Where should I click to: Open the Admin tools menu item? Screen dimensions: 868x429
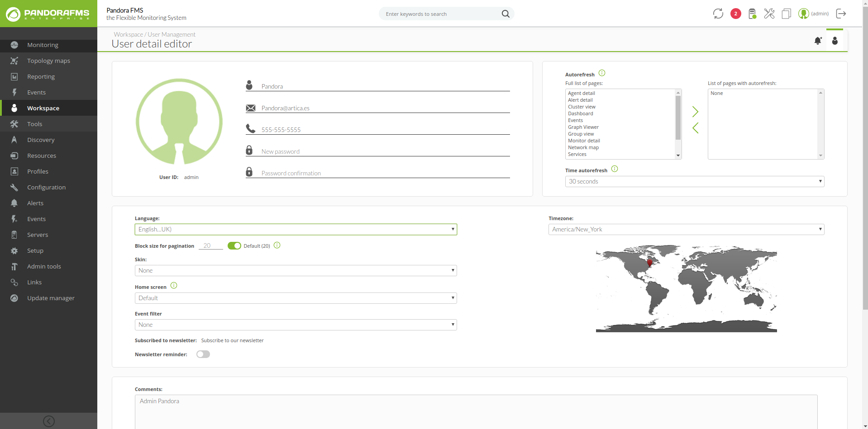[48, 266]
